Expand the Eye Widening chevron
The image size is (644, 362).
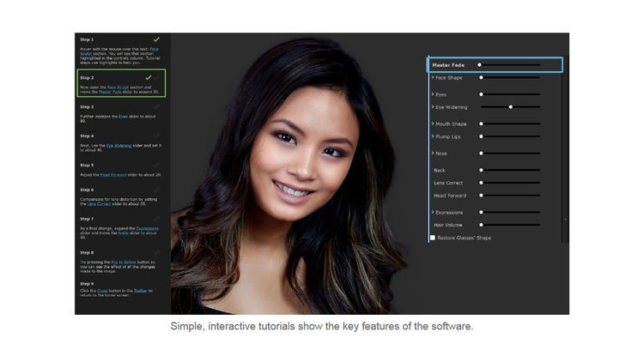pos(433,106)
